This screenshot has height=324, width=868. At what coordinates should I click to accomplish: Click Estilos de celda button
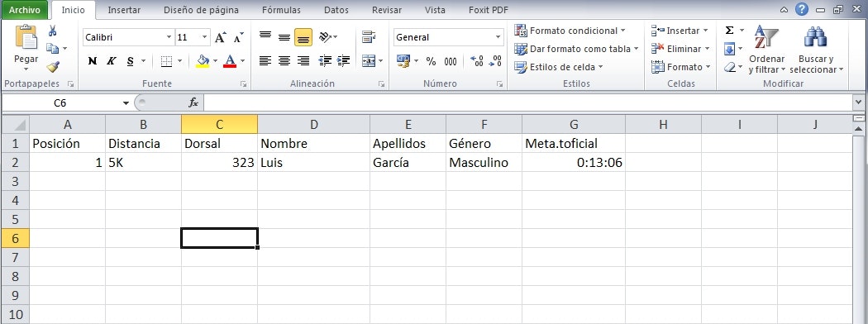click(x=559, y=67)
